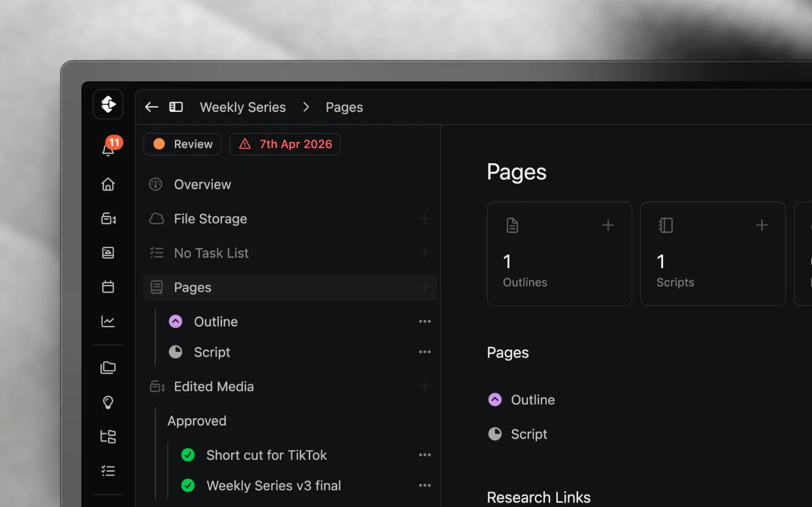This screenshot has height=507, width=812.
Task: Open the Outlines card
Action: (559, 254)
